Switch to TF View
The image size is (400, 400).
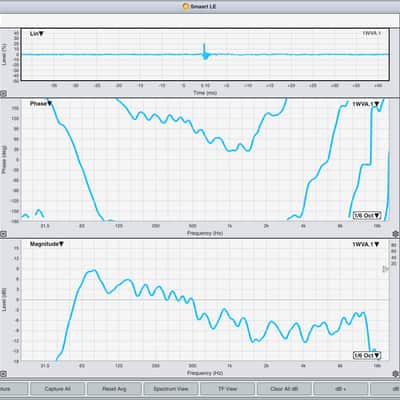pos(228,389)
